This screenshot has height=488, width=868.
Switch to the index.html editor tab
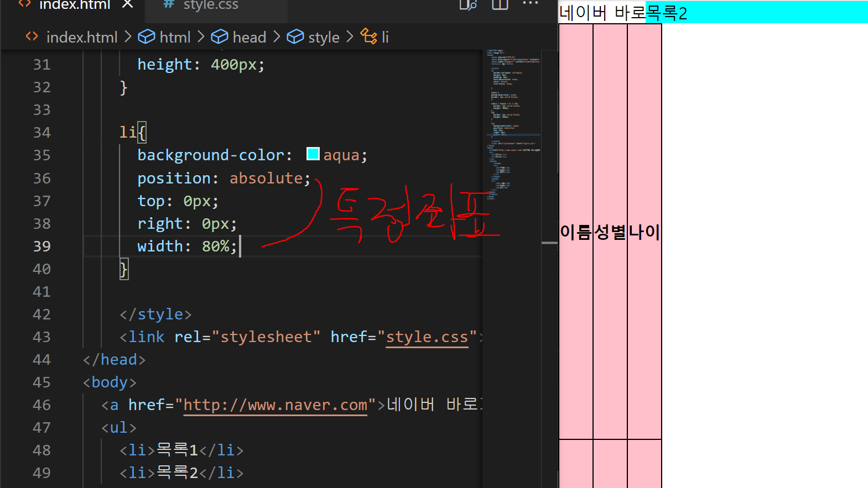(75, 6)
